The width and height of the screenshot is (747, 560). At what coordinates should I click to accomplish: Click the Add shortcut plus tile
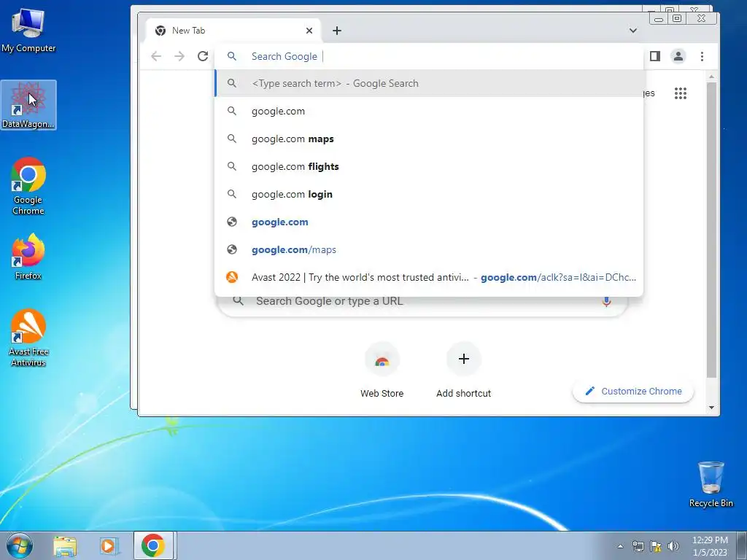click(463, 370)
